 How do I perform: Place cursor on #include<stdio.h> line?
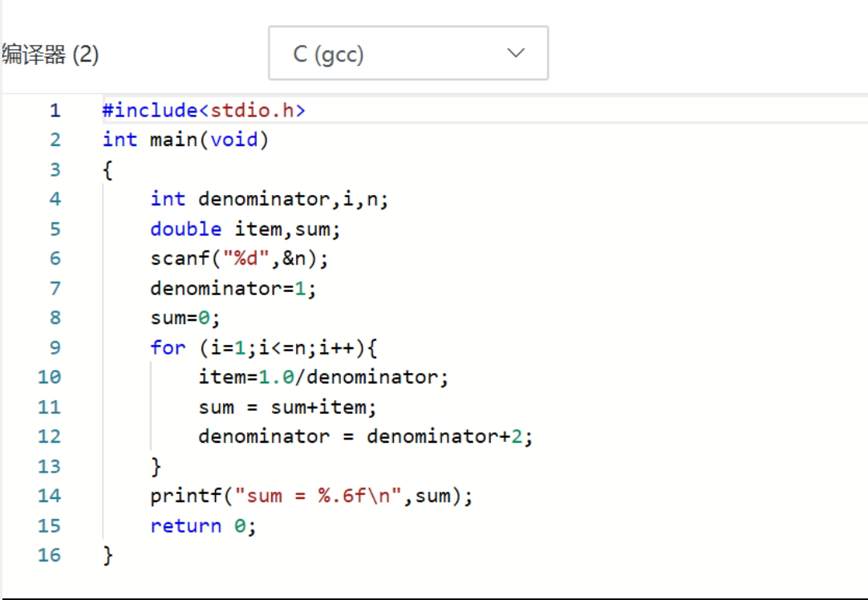click(x=204, y=110)
